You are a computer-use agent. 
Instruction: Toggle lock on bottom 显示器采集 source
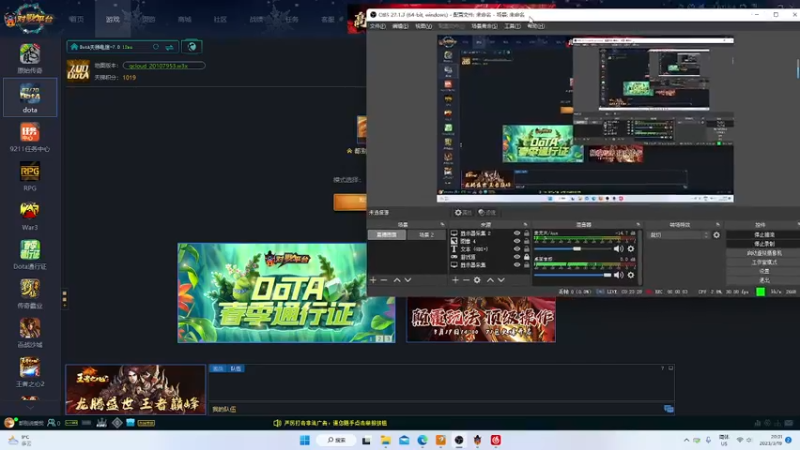[527, 265]
